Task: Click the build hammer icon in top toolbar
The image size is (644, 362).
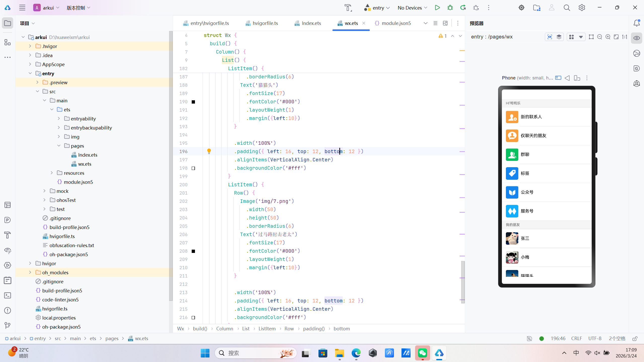Action: [348, 8]
